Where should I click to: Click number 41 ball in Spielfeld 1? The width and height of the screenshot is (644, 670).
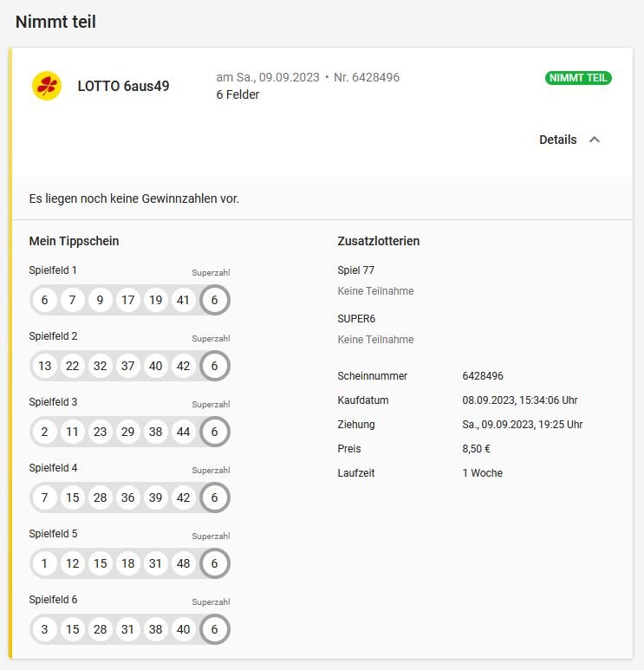tap(184, 300)
